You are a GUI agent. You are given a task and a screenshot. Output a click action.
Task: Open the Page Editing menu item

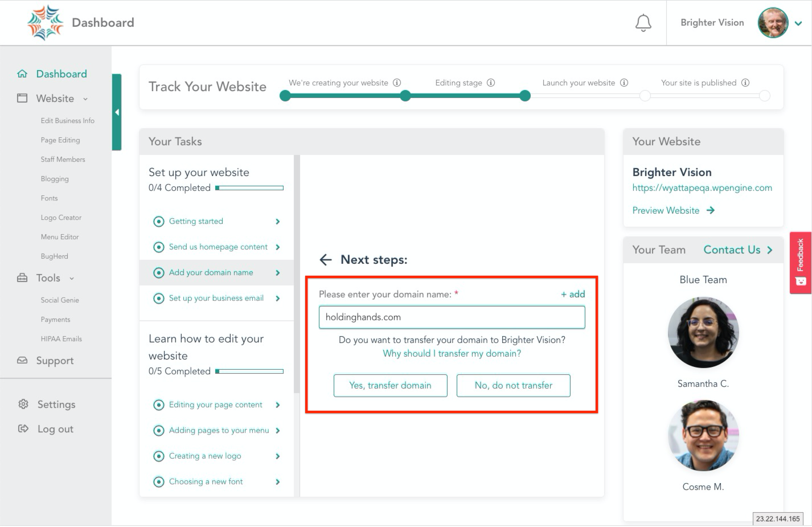[60, 140]
